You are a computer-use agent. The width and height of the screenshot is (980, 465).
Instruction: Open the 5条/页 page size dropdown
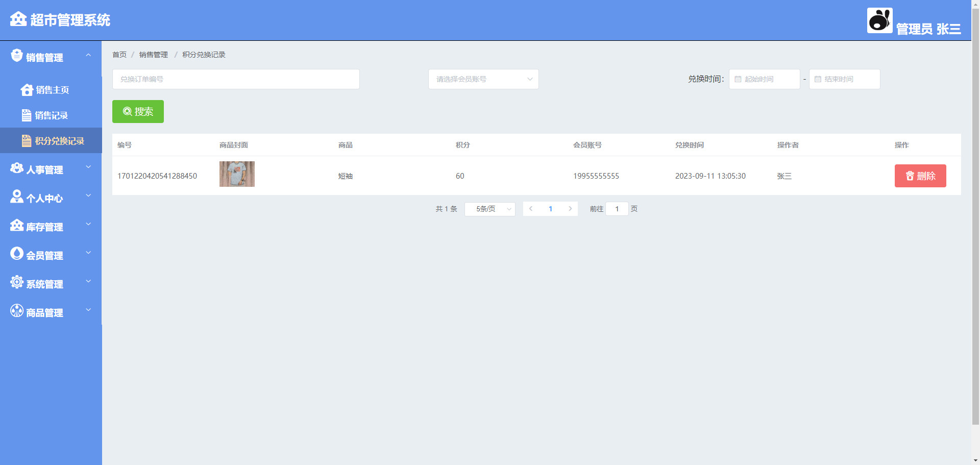pyautogui.click(x=490, y=209)
